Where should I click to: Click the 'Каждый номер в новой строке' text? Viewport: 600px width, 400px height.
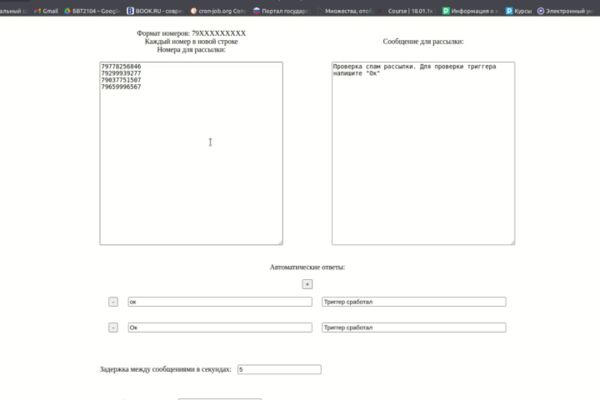click(191, 41)
